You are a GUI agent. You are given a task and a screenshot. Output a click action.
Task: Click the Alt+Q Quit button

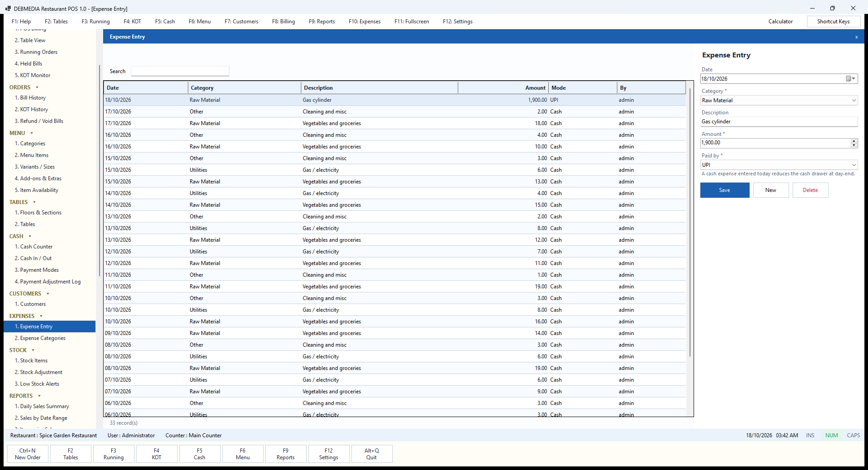(x=372, y=454)
